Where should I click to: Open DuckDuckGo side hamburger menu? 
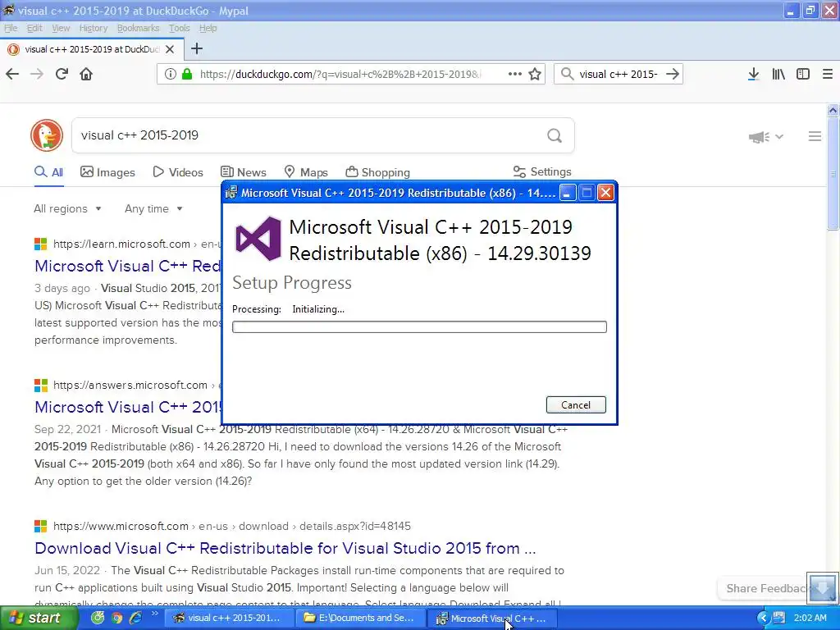coord(815,137)
